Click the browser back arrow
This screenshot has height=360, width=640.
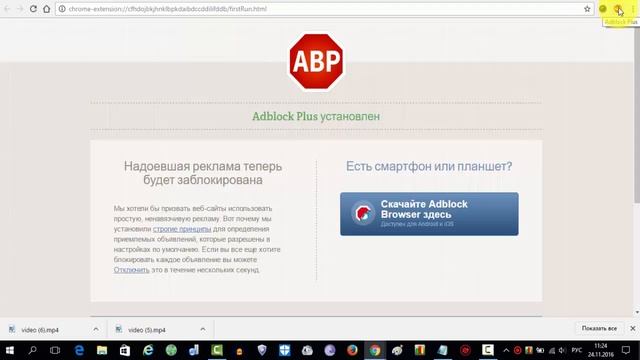pyautogui.click(x=7, y=9)
